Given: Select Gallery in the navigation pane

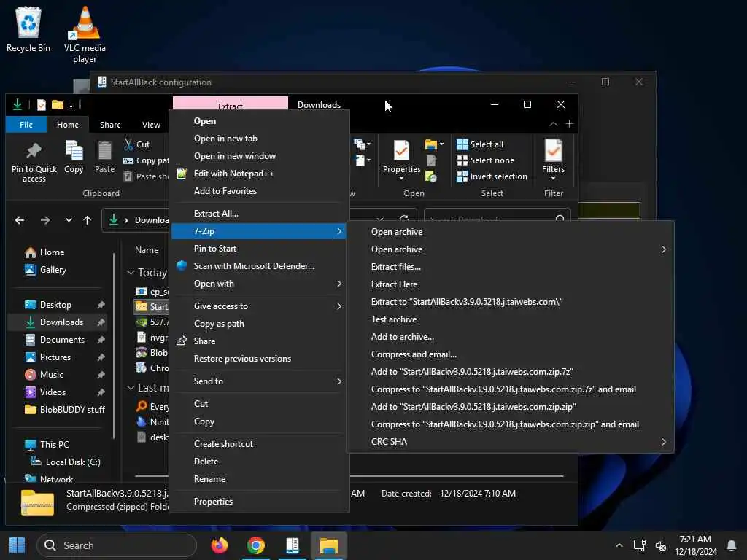Looking at the screenshot, I should point(46,270).
